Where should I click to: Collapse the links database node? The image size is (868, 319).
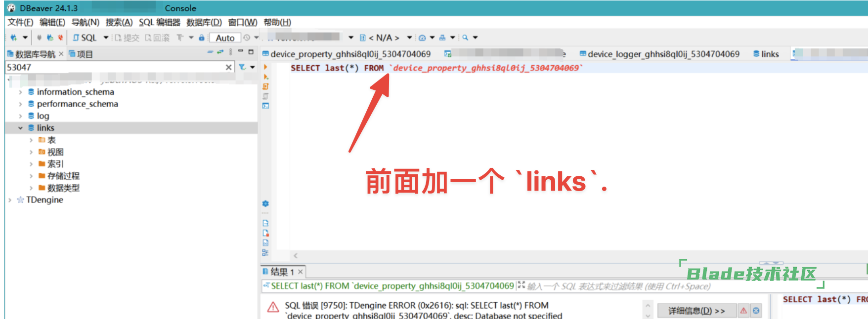pos(20,128)
